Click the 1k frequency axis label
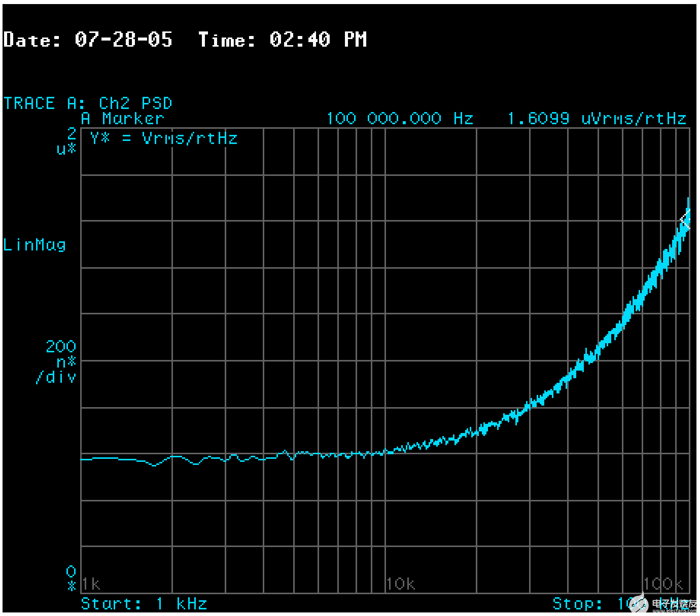 [x=91, y=584]
